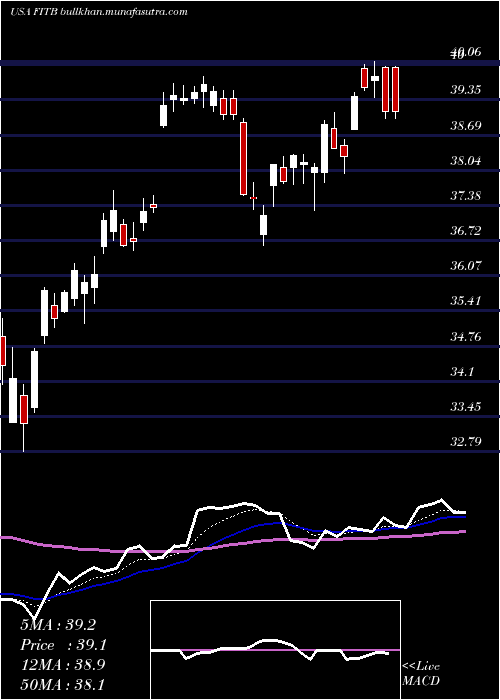Click the USA FITB bullkhan.munafasutra.com title
Screen dimensions: 500x700
click(98, 12)
